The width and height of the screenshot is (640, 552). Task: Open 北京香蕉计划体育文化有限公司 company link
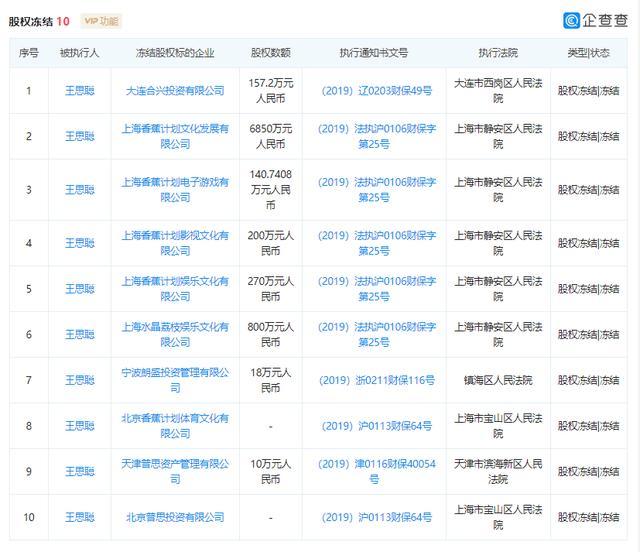(x=175, y=426)
